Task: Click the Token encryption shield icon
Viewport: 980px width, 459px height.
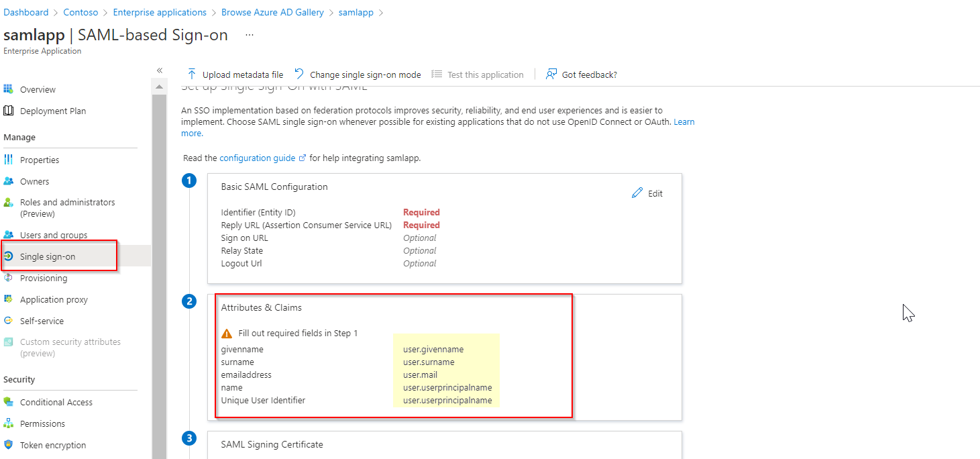Action: click(x=8, y=445)
